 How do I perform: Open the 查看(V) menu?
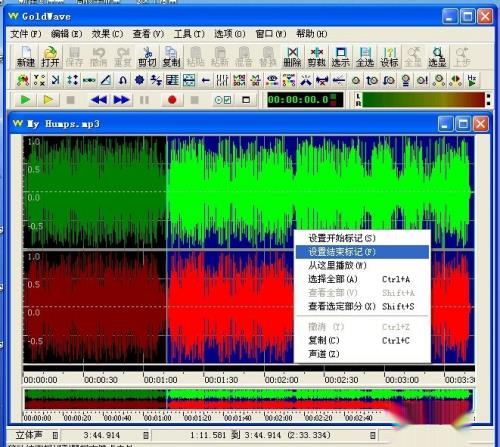(x=148, y=34)
